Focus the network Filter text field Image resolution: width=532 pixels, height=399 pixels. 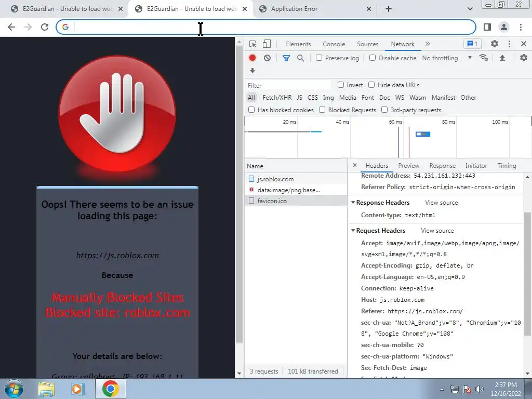click(x=288, y=85)
